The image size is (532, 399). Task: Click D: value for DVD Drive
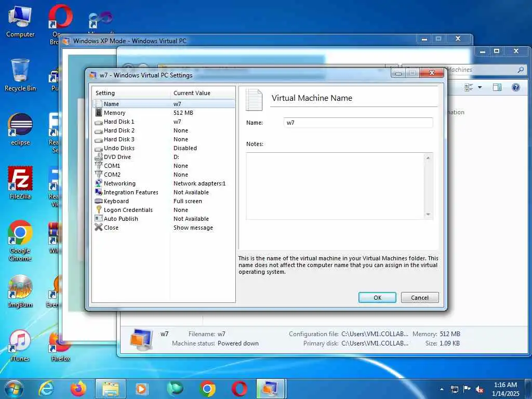(x=176, y=157)
